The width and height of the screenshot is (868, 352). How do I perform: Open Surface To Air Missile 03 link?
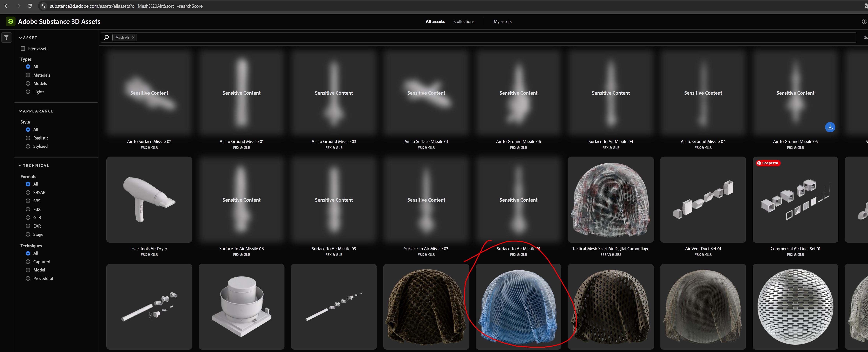[x=426, y=249]
